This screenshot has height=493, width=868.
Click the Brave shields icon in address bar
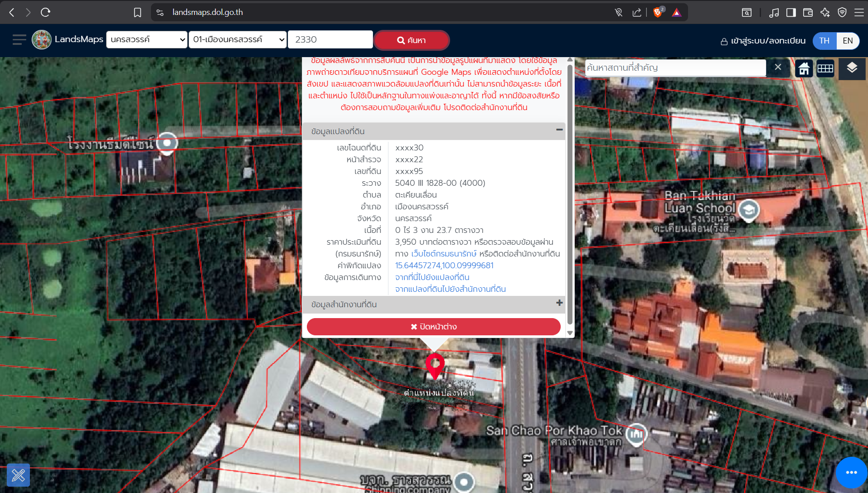pos(658,12)
